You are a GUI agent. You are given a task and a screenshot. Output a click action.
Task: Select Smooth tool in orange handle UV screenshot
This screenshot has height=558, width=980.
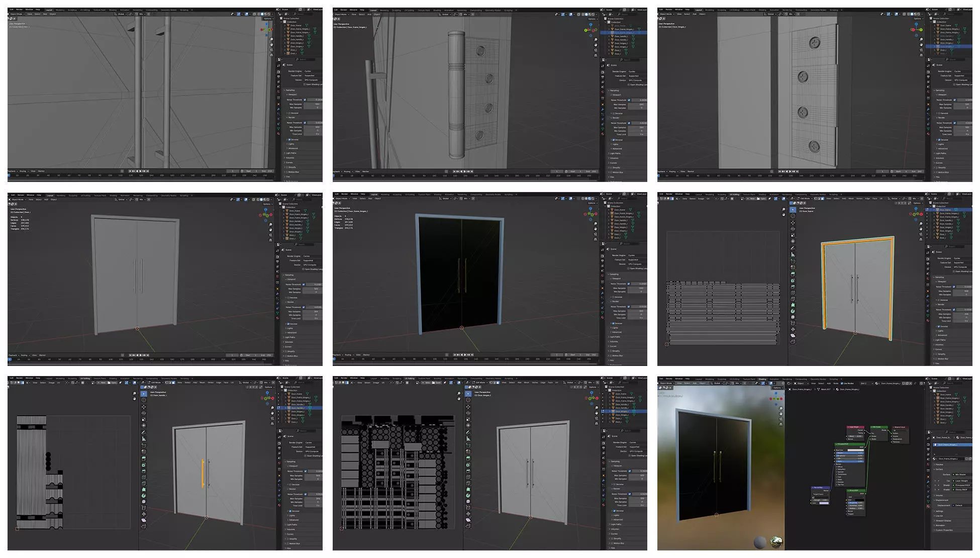144,502
